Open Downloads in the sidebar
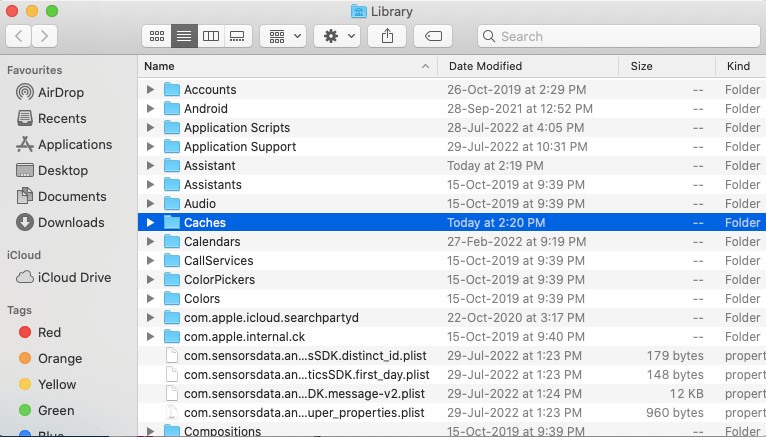Screen dimensions: 766x437 [x=60, y=222]
